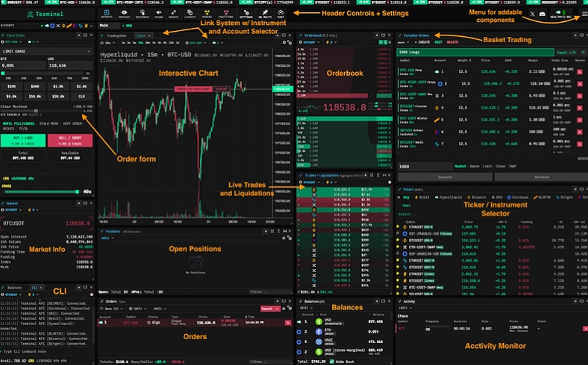Click the Place Order panel link icon
Screen dimensions: 588x365
point(3,35)
